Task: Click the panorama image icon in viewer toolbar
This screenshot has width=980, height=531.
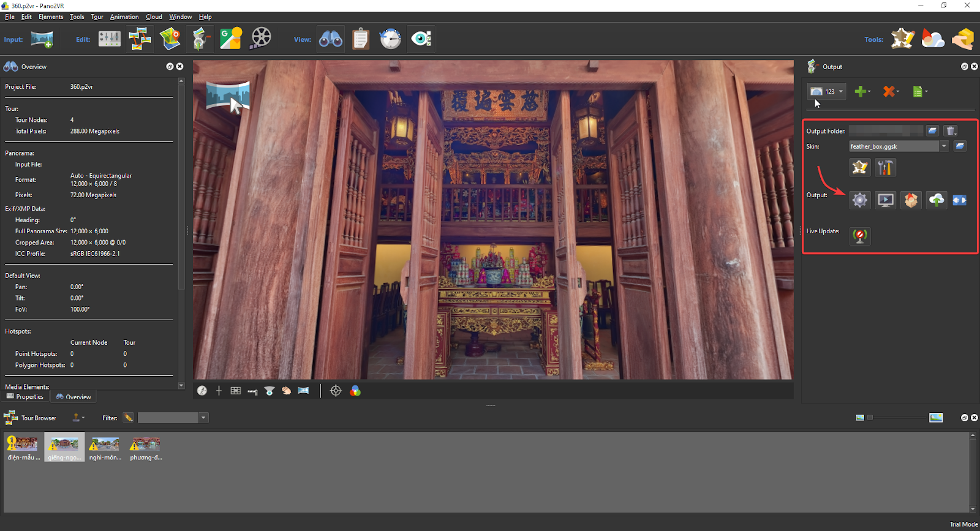Action: click(303, 391)
